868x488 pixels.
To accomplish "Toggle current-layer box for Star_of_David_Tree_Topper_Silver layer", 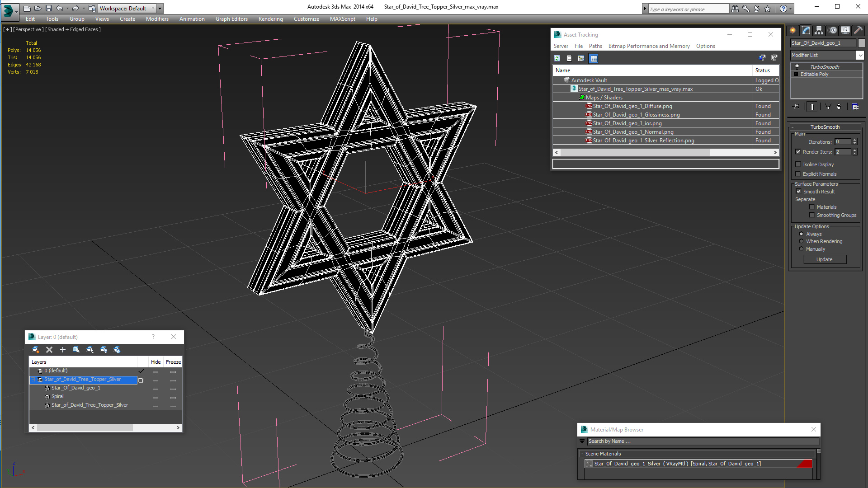I will (141, 380).
